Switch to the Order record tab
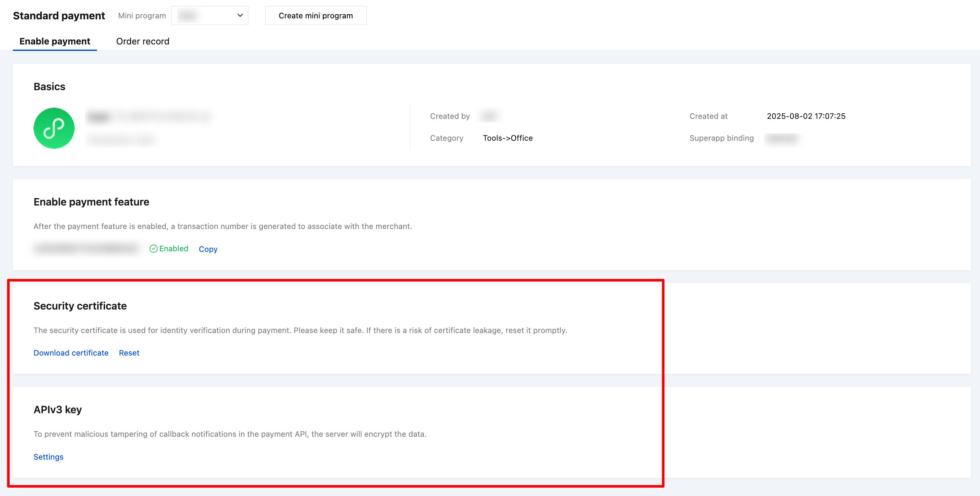 tap(143, 41)
